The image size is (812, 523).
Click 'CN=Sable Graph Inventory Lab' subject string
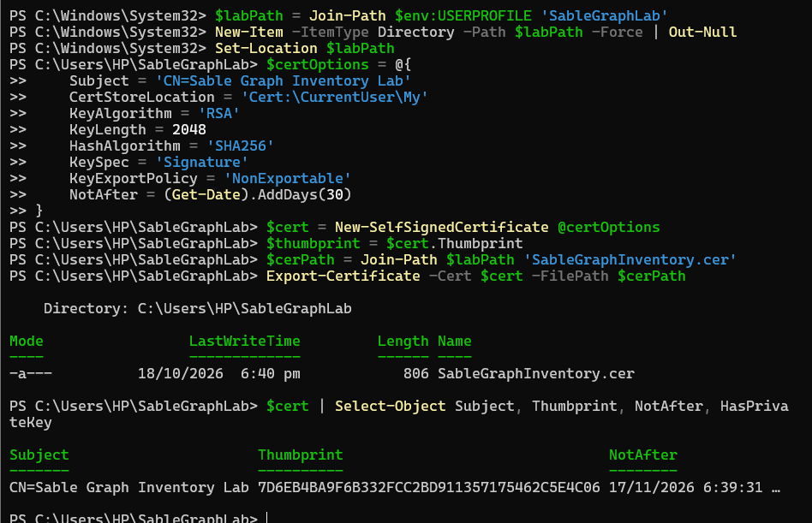tap(284, 80)
